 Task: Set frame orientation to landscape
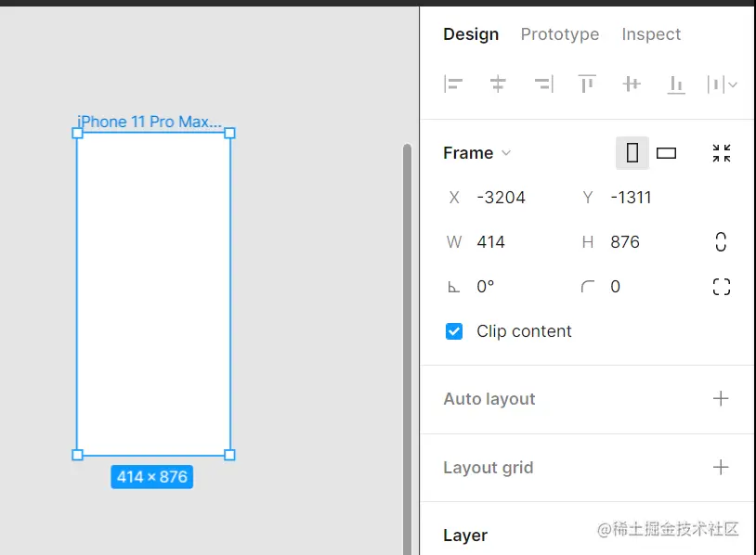point(666,153)
